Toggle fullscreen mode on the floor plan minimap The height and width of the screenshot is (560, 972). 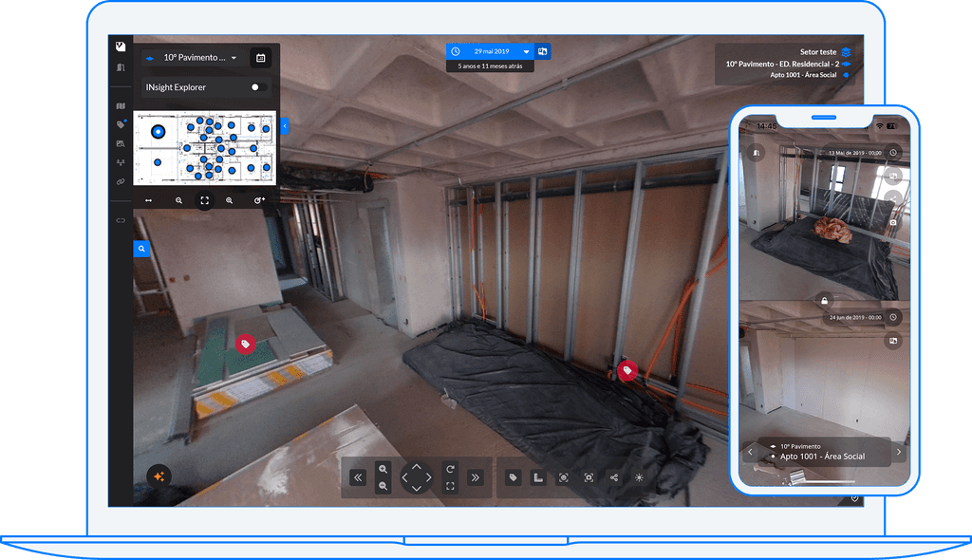tap(204, 200)
